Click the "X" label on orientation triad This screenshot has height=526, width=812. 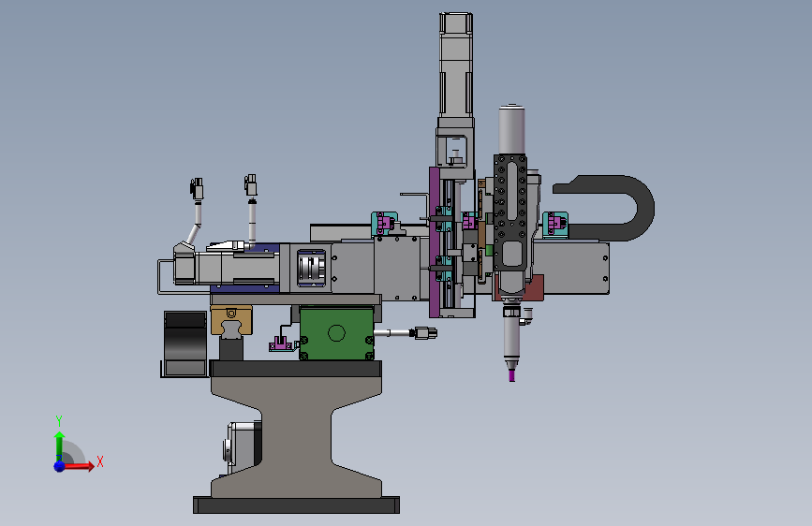tap(100, 461)
